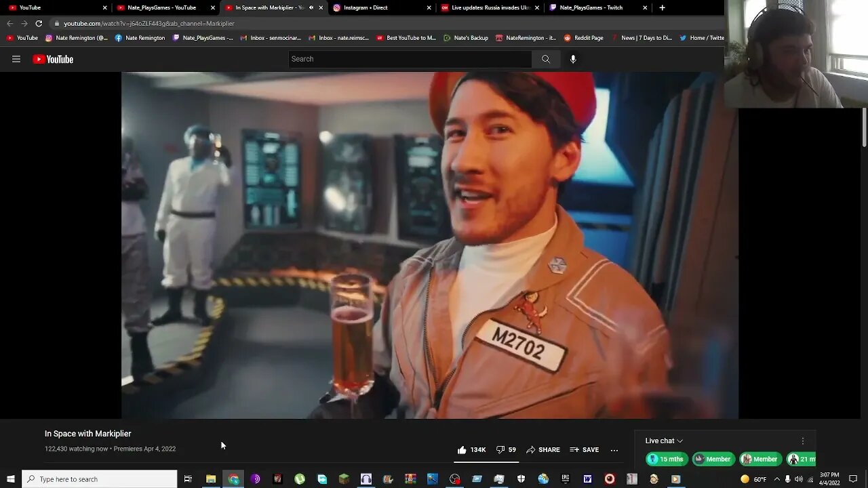
Task: Open clock showing 3:07 PM
Action: pyautogui.click(x=829, y=479)
